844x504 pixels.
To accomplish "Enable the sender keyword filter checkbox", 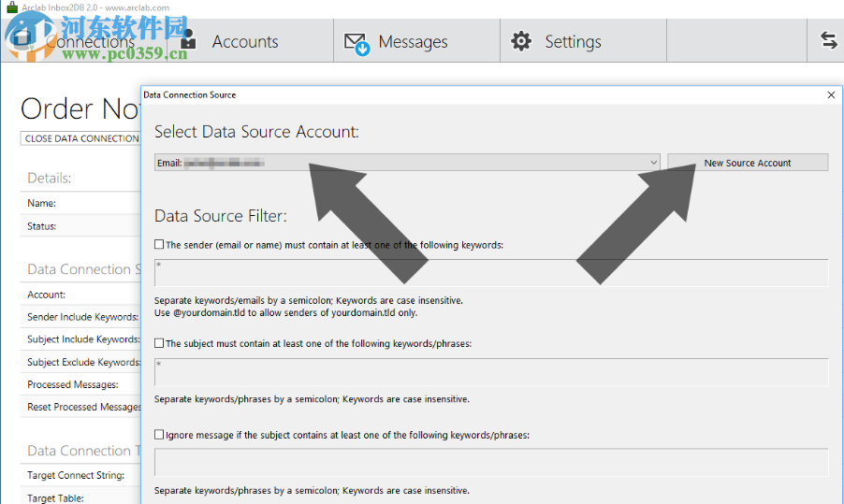I will click(x=159, y=245).
